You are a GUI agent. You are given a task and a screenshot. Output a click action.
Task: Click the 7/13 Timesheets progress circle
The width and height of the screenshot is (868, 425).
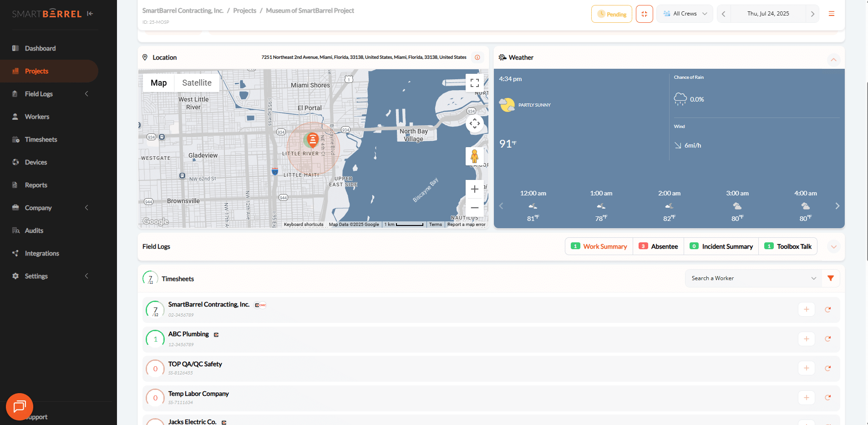tap(150, 279)
